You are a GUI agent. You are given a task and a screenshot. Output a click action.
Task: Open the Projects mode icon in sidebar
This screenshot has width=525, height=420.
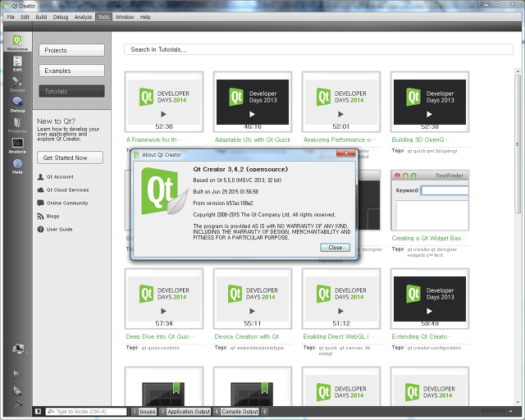17,125
